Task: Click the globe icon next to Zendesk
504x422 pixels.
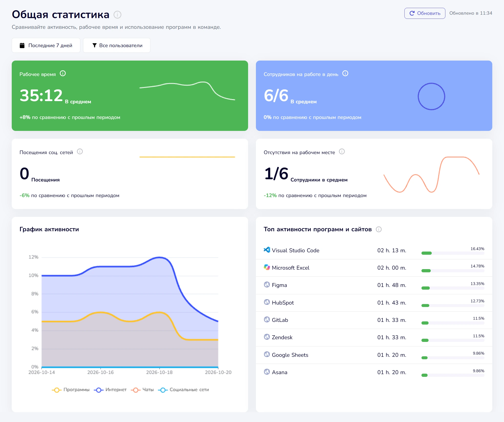Action: 267,337
